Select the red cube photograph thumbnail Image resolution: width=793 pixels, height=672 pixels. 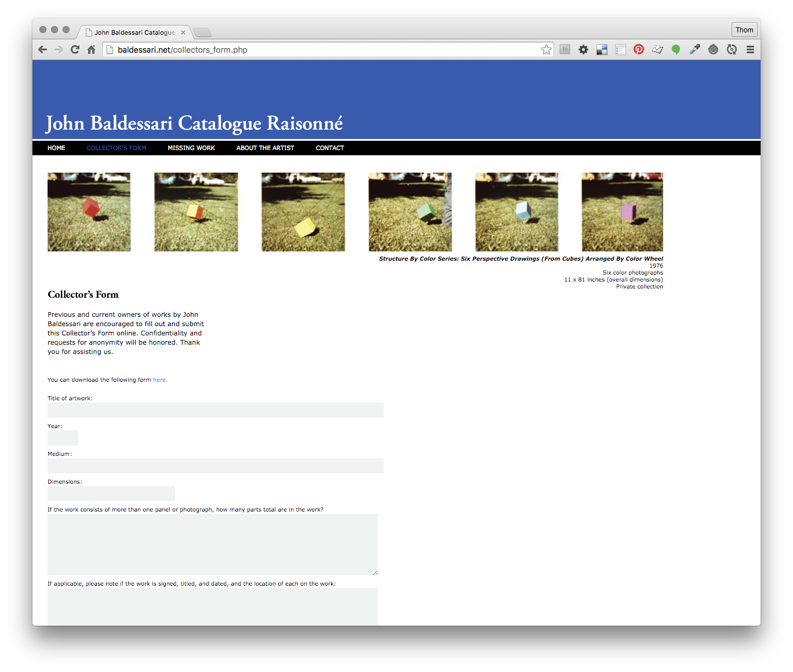(89, 212)
